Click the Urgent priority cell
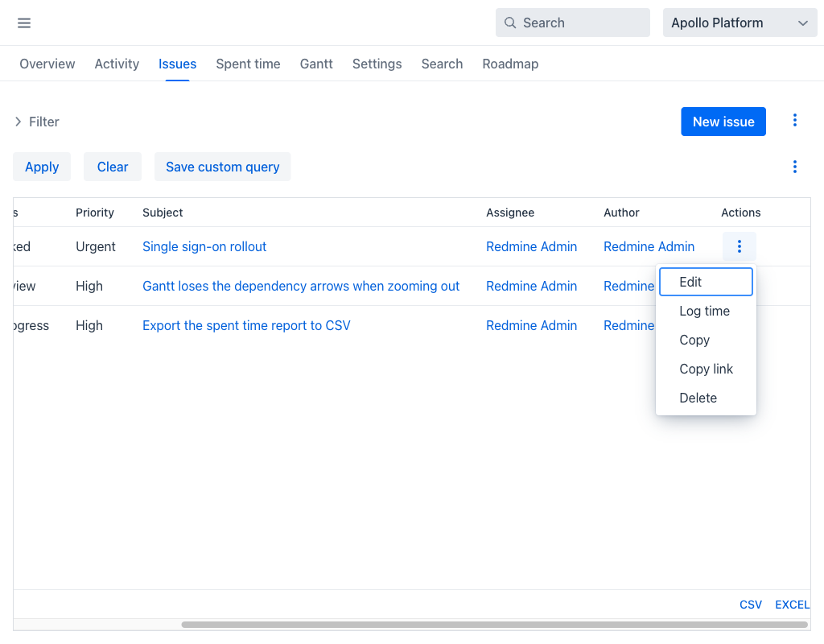The height and width of the screenshot is (644, 824). point(95,246)
